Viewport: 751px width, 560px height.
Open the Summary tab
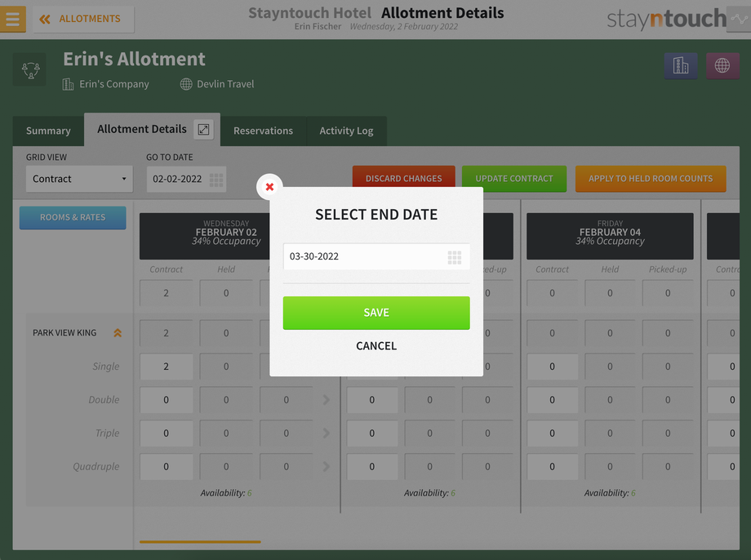pyautogui.click(x=48, y=131)
